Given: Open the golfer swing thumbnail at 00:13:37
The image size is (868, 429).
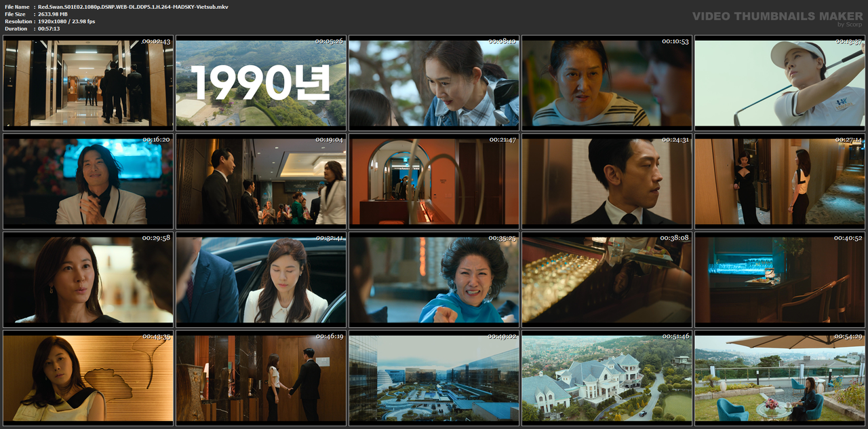Looking at the screenshot, I should point(780,83).
